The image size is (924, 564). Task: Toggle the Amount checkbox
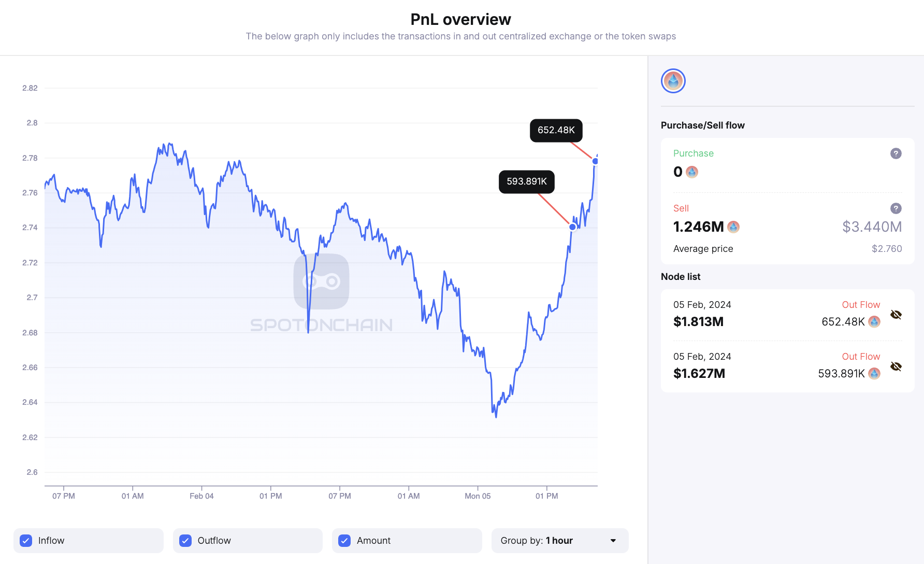tap(344, 541)
